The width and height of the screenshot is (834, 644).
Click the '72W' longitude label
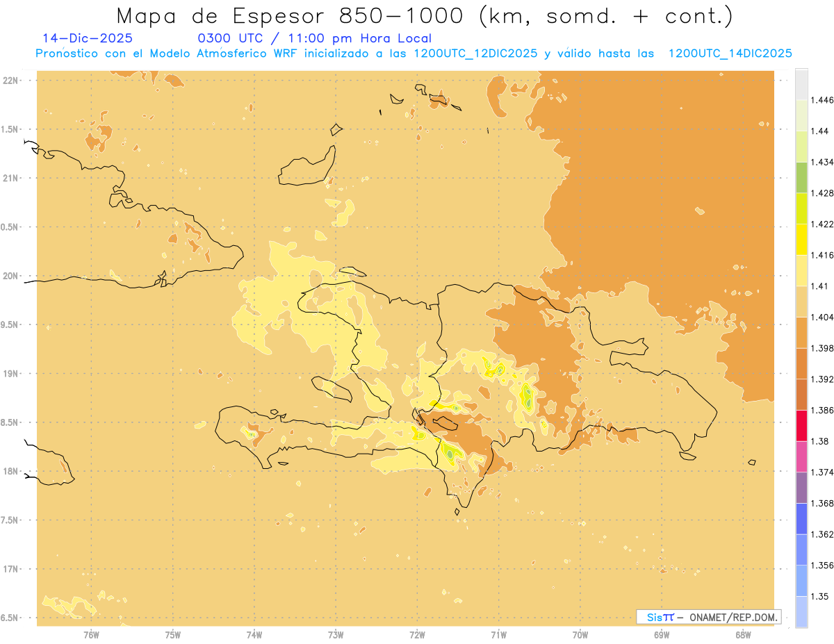[x=417, y=634]
